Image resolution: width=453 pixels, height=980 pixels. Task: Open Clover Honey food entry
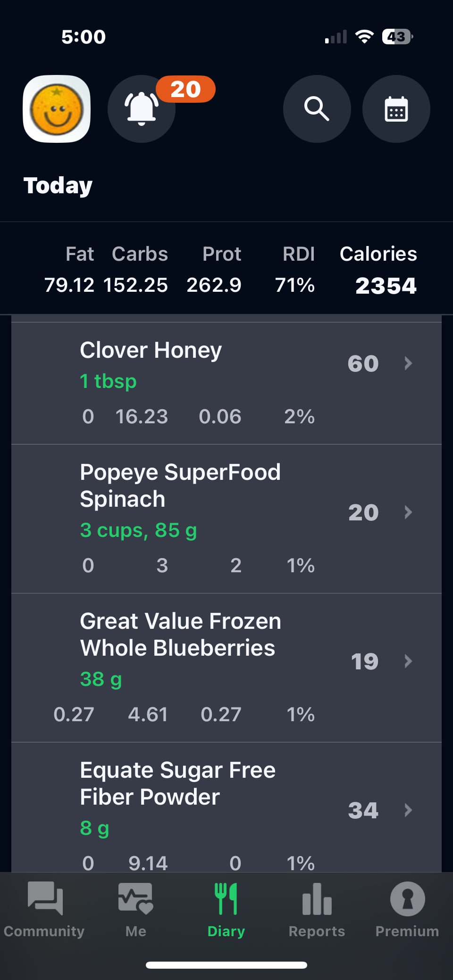(x=151, y=350)
